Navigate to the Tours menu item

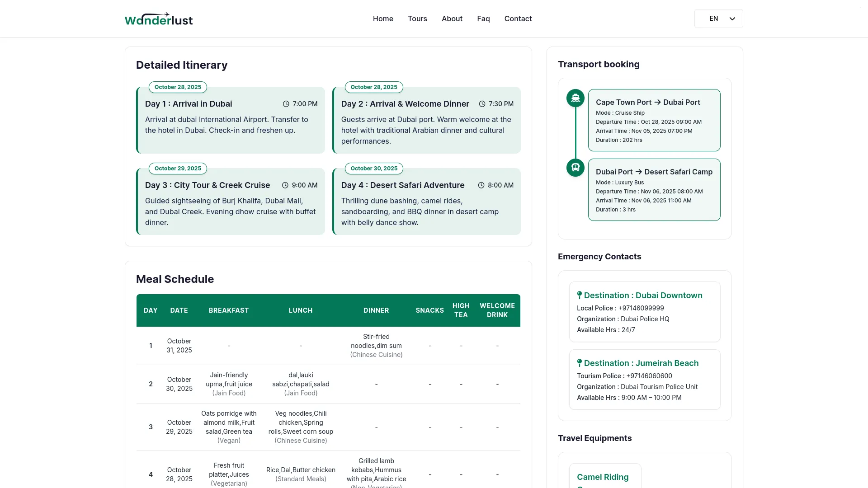417,19
